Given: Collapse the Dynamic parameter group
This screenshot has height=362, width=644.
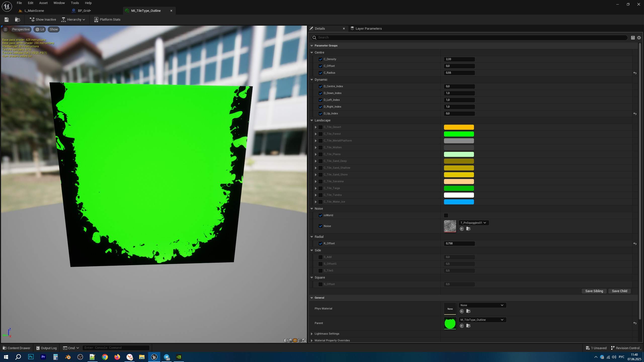Looking at the screenshot, I should 312,80.
